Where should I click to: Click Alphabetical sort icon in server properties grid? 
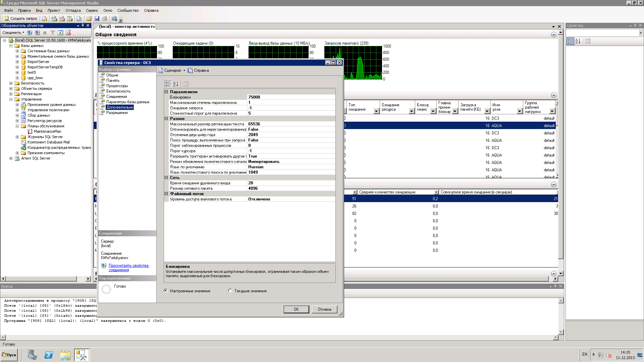pos(176,84)
